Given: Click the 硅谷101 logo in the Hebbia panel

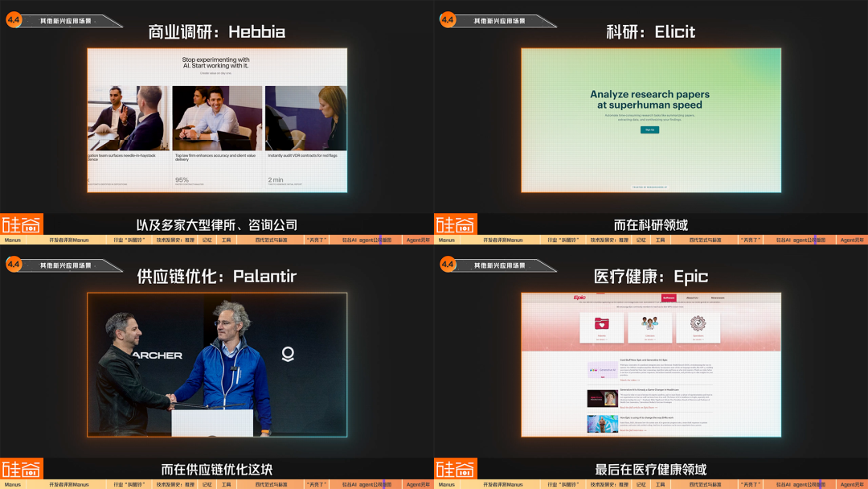Looking at the screenshot, I should pyautogui.click(x=22, y=224).
